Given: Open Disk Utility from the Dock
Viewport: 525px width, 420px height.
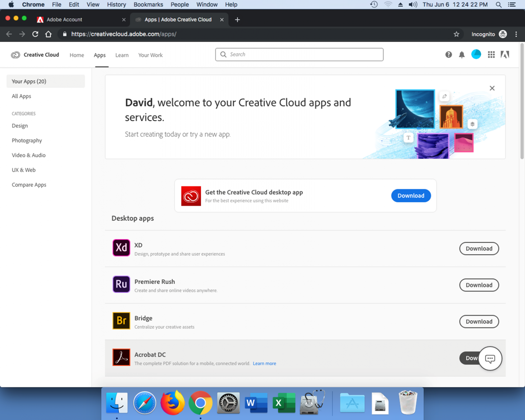Looking at the screenshot, I should [x=312, y=402].
